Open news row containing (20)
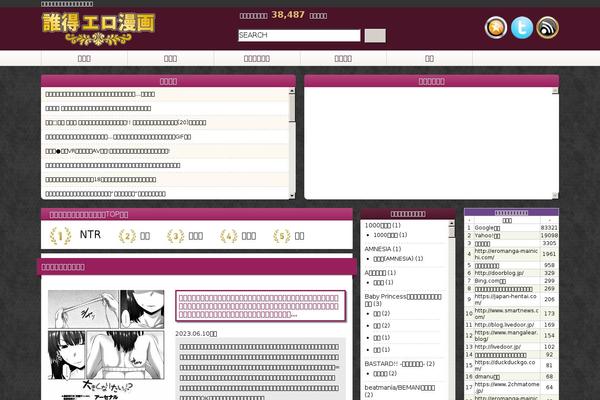Image resolution: width=600 pixels, height=400 pixels. (x=126, y=122)
